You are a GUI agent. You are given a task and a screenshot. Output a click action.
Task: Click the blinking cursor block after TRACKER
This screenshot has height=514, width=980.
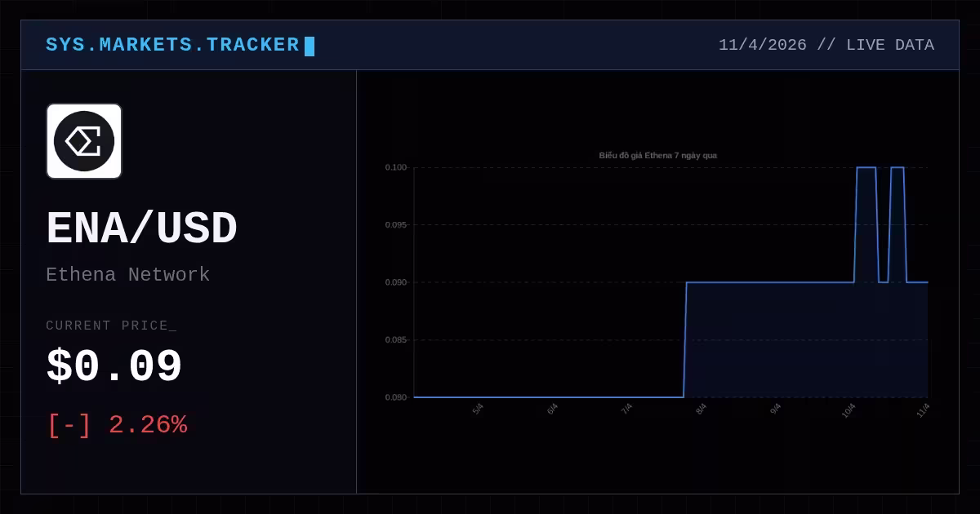click(310, 46)
